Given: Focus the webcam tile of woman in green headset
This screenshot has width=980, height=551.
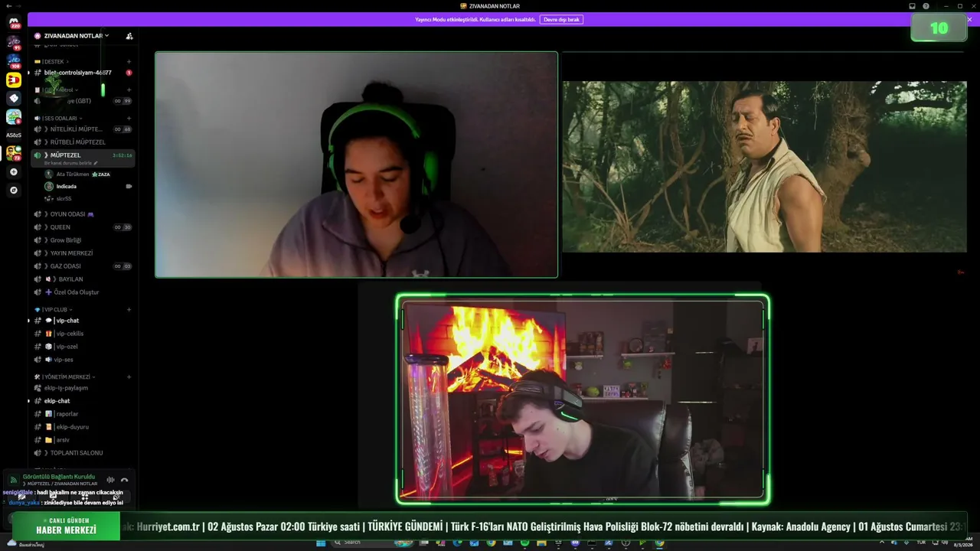Looking at the screenshot, I should [356, 165].
